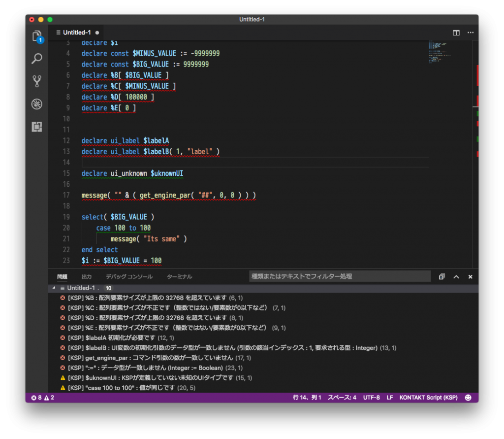Maximize panel using the up chevron
The image size is (504, 439).
(456, 277)
